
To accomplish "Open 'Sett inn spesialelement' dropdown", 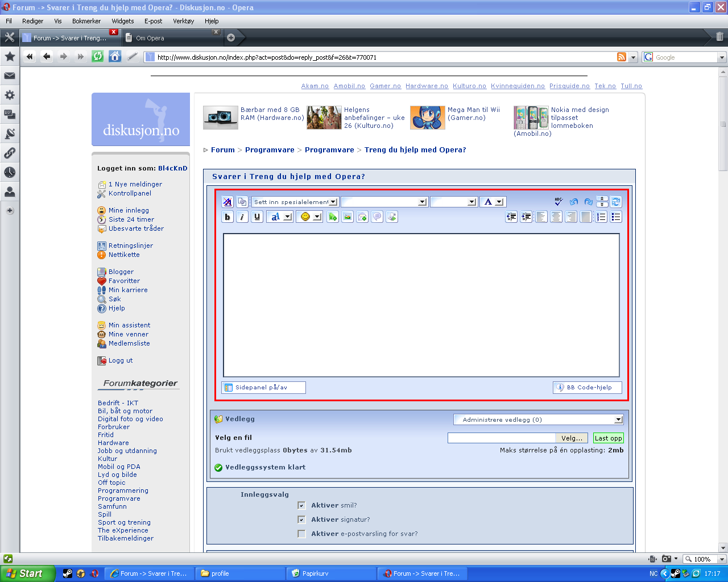I will coord(295,202).
